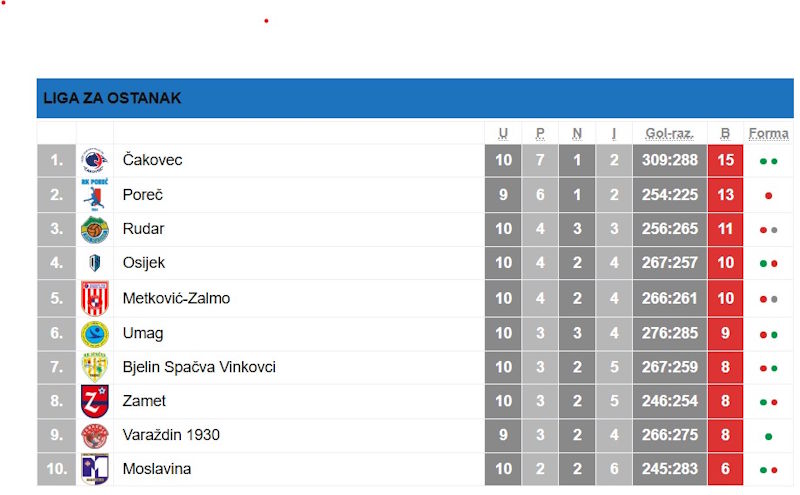
Task: Click the U column header
Action: 503,133
